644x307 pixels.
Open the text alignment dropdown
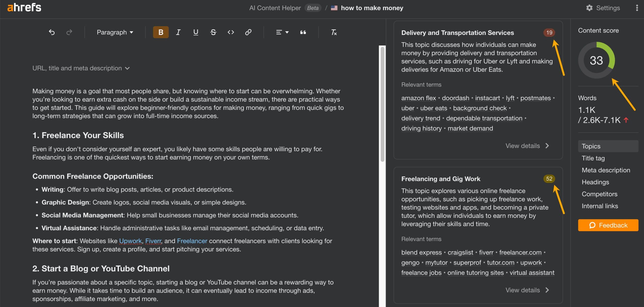282,32
